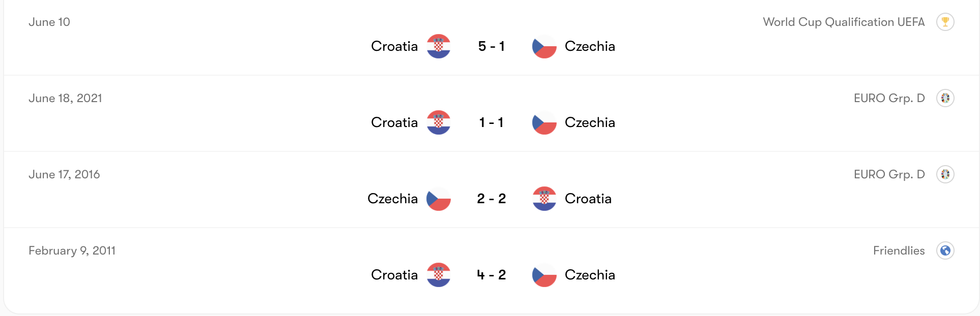Click the Friendlies globe icon
980x316 pixels.
click(x=945, y=250)
